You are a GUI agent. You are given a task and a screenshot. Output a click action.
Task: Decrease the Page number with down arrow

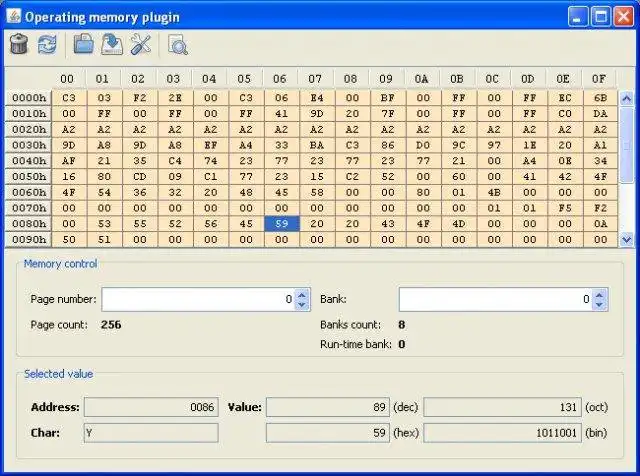pos(303,304)
